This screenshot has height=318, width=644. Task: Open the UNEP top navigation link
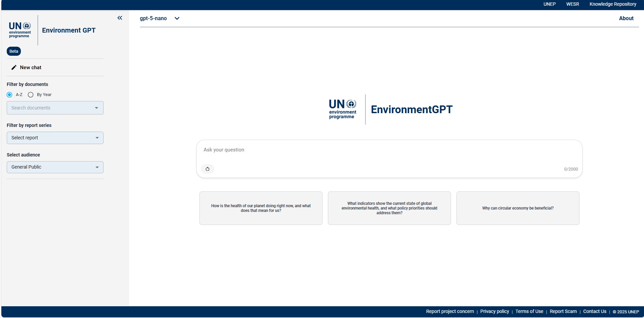click(x=549, y=4)
